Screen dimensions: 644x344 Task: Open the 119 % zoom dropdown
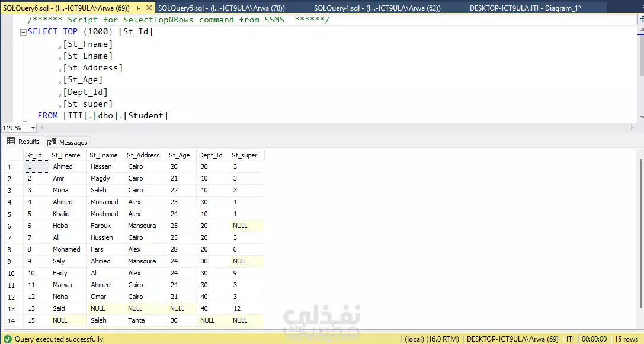coord(33,128)
